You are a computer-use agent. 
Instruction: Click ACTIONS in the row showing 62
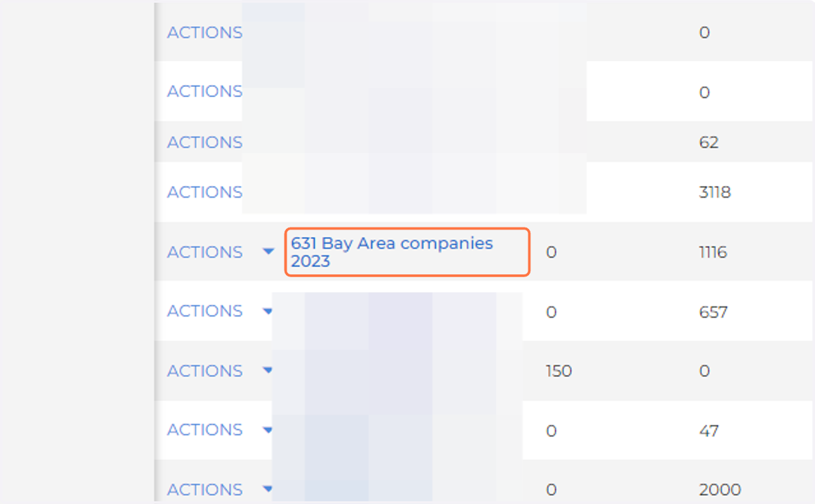[204, 143]
